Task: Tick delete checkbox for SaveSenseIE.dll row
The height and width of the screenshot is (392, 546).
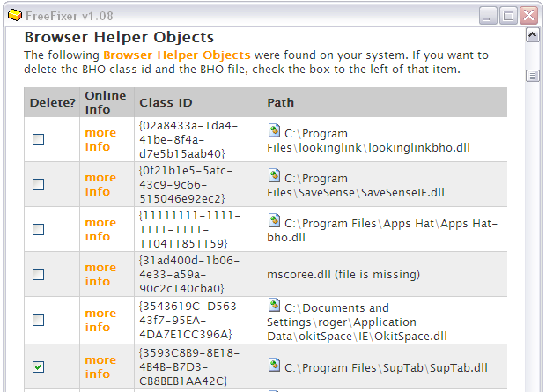Action: [x=38, y=184]
